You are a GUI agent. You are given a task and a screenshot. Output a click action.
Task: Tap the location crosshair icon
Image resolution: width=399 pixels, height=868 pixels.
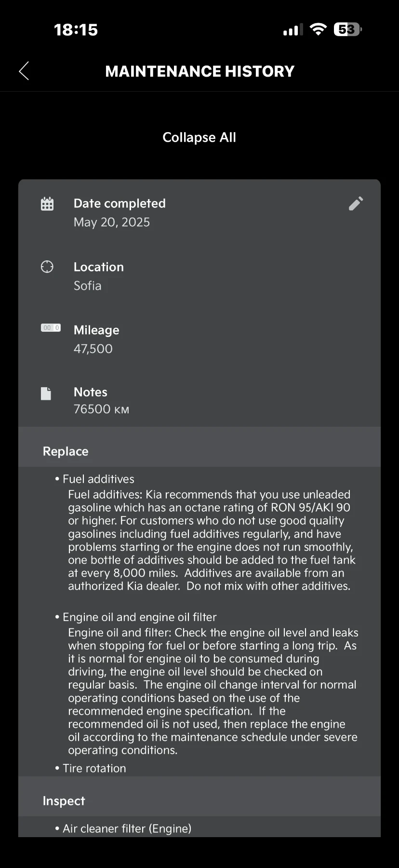click(x=47, y=267)
